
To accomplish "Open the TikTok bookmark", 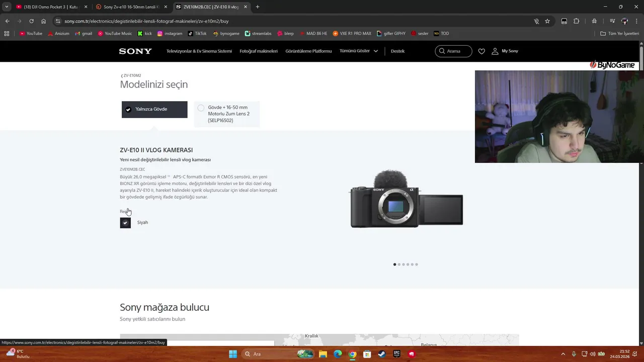I will coord(197,34).
